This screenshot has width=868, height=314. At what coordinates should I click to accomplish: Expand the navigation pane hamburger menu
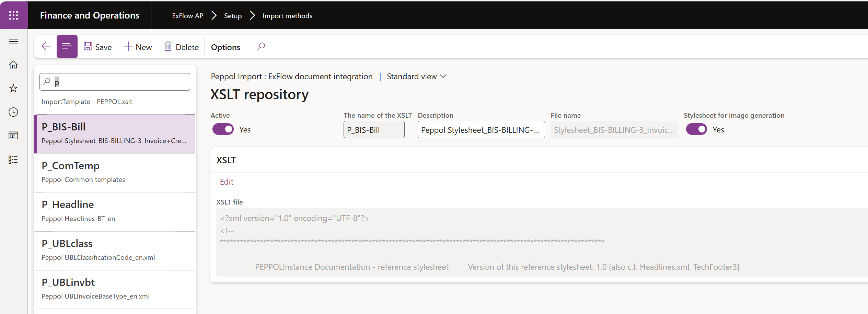[x=14, y=42]
